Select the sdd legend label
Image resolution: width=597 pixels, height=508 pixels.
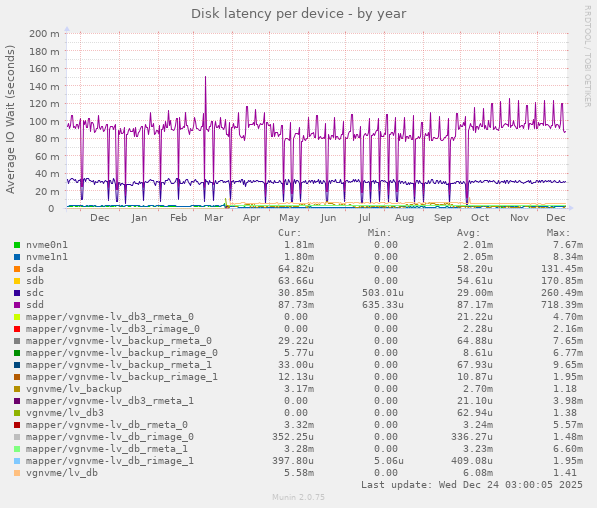pyautogui.click(x=35, y=305)
